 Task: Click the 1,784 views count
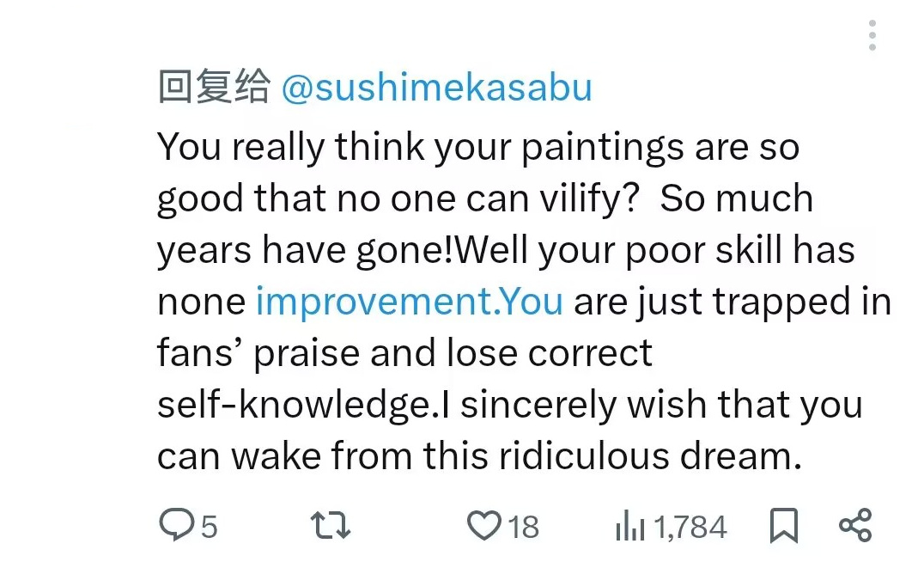[690, 526]
